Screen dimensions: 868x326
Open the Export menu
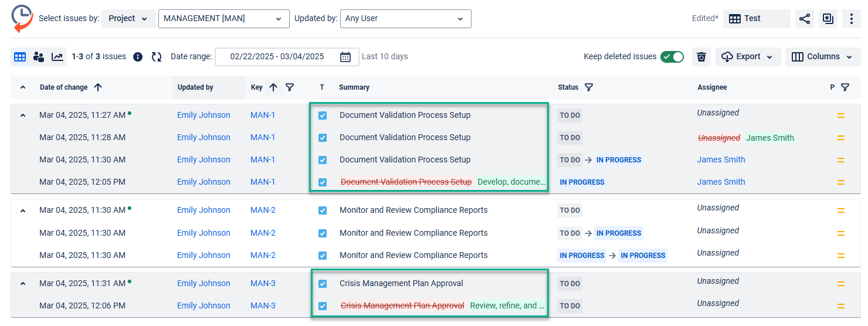(x=747, y=57)
